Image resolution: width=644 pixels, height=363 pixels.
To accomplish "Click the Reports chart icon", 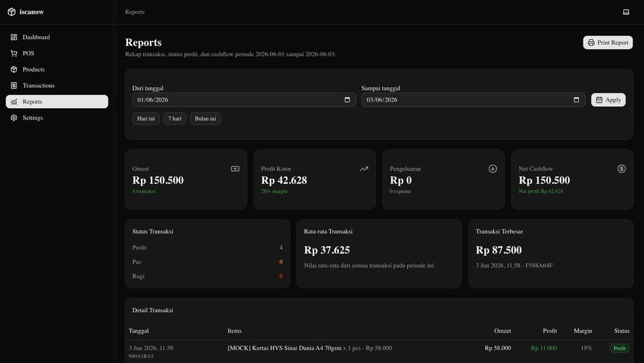I will click(x=14, y=101).
